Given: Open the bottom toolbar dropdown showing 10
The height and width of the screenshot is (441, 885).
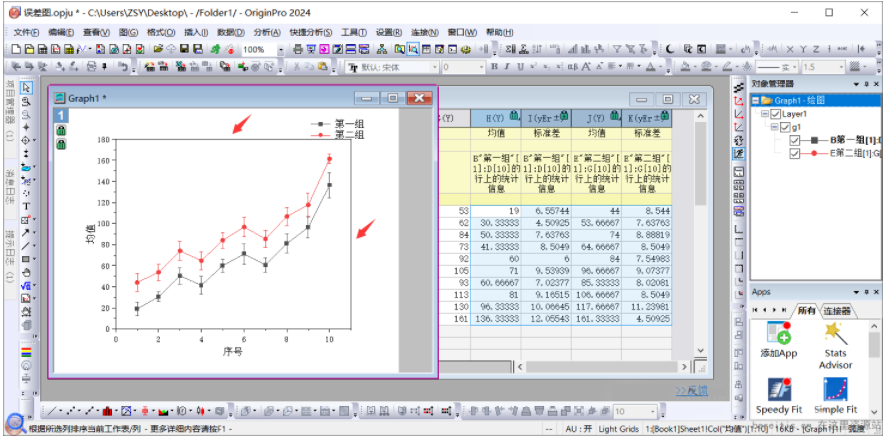Looking at the screenshot, I should [x=653, y=411].
